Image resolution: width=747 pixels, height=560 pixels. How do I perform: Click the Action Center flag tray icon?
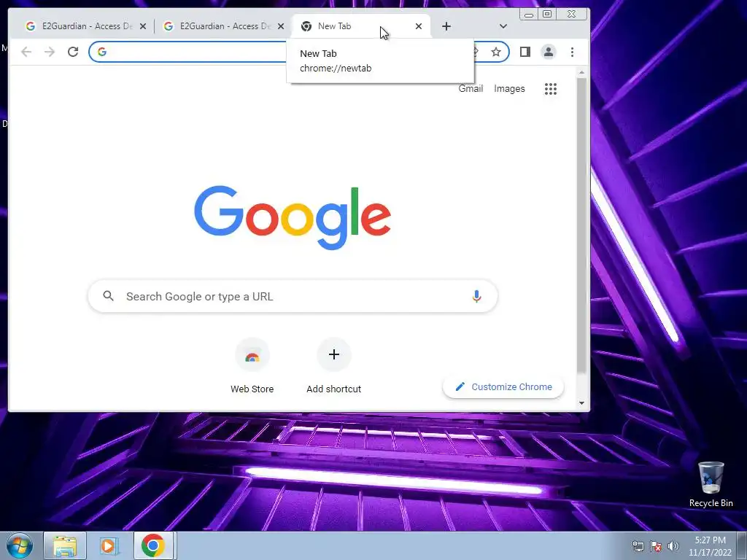tap(656, 546)
